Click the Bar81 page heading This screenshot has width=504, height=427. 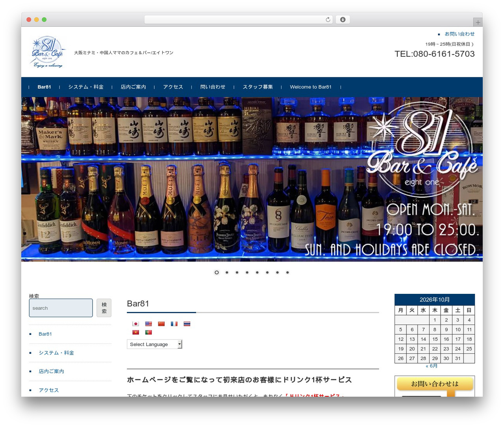138,304
